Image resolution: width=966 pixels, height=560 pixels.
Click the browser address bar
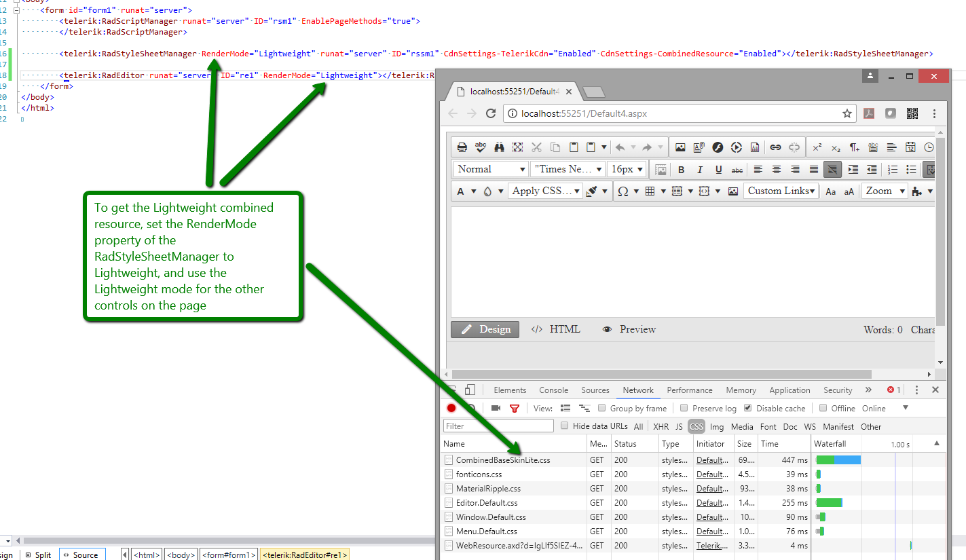(680, 113)
